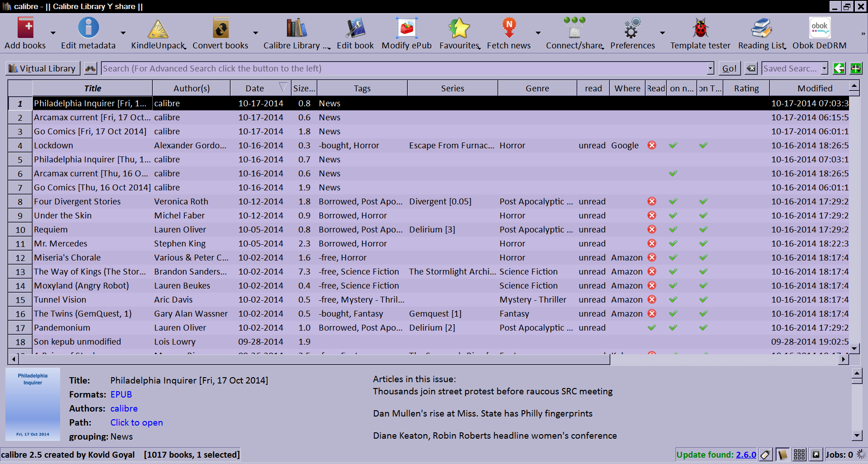Sort by the Series column header
Screen dimensions: 868x464
coord(453,88)
